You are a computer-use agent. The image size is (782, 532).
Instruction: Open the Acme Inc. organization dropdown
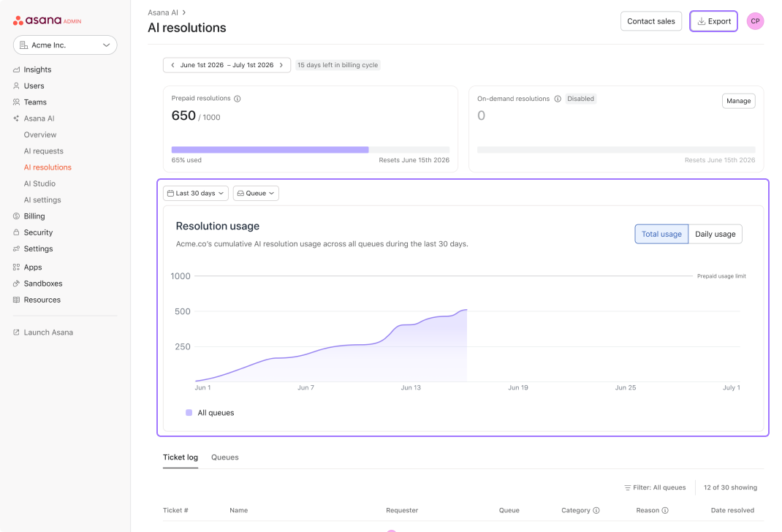point(65,45)
